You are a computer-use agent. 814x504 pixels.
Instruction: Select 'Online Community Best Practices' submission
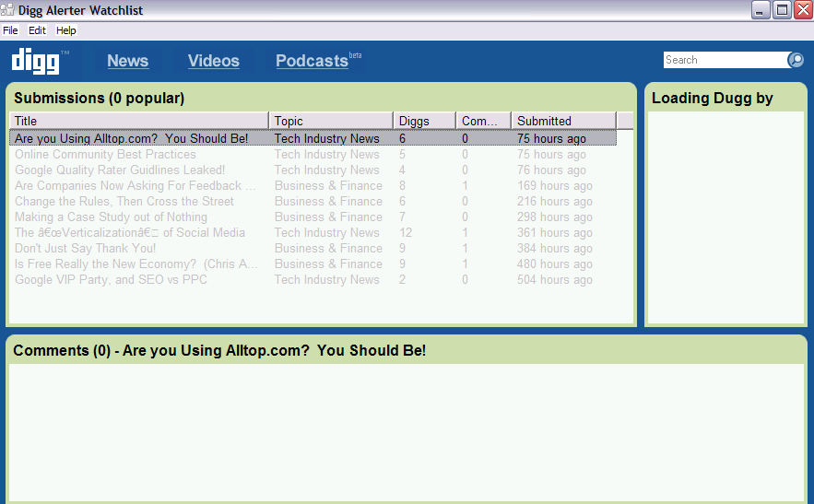[313, 154]
